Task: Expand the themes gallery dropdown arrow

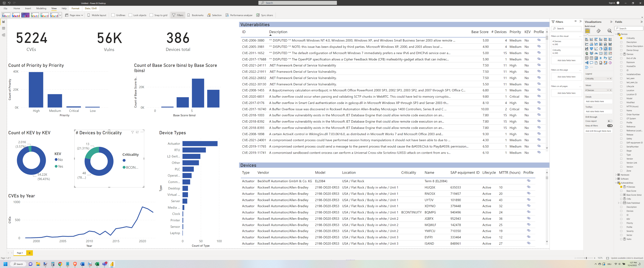Action: pyautogui.click(x=60, y=15)
